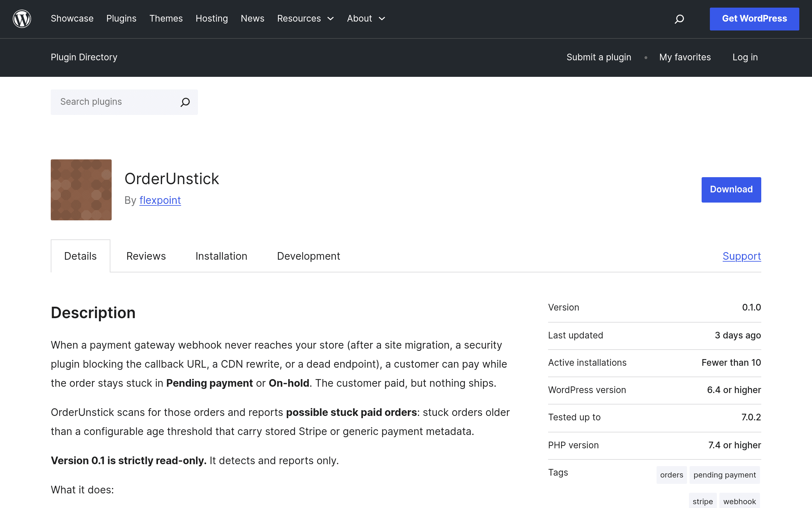Screen dimensions: 812x508
Task: Click Submit a plugin link
Action: pyautogui.click(x=599, y=57)
